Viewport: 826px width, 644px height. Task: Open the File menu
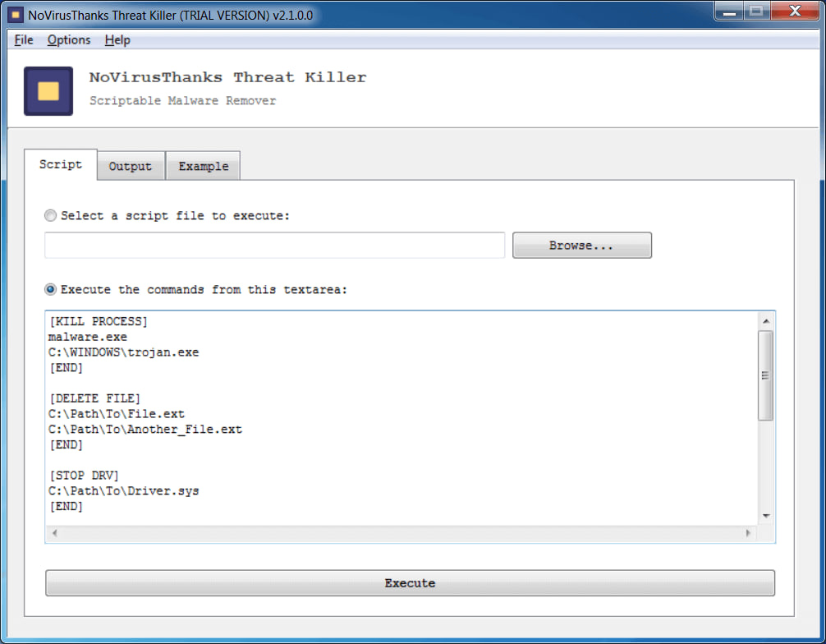(24, 40)
